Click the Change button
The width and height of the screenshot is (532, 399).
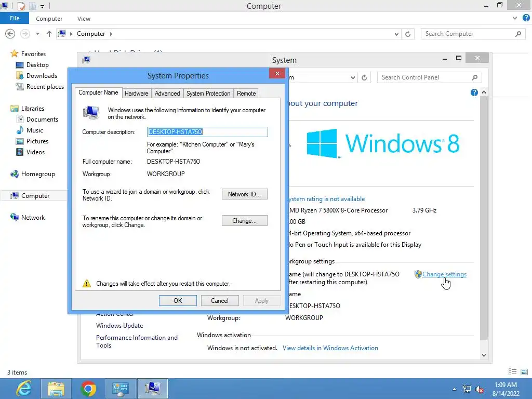pos(244,220)
